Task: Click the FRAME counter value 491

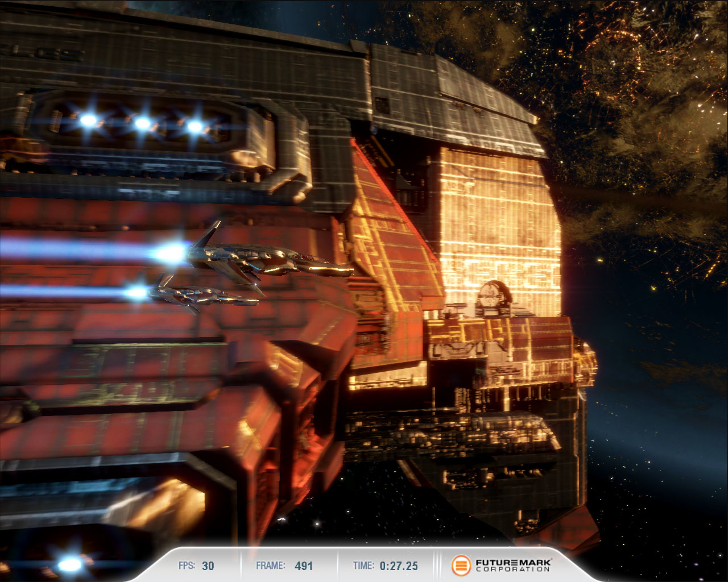Action: (304, 566)
